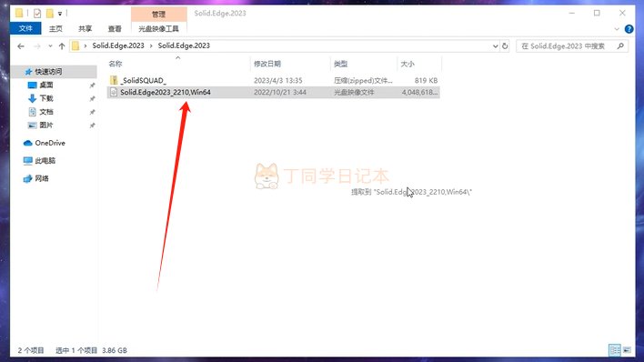Open 网络 in navigation pane

pos(42,178)
